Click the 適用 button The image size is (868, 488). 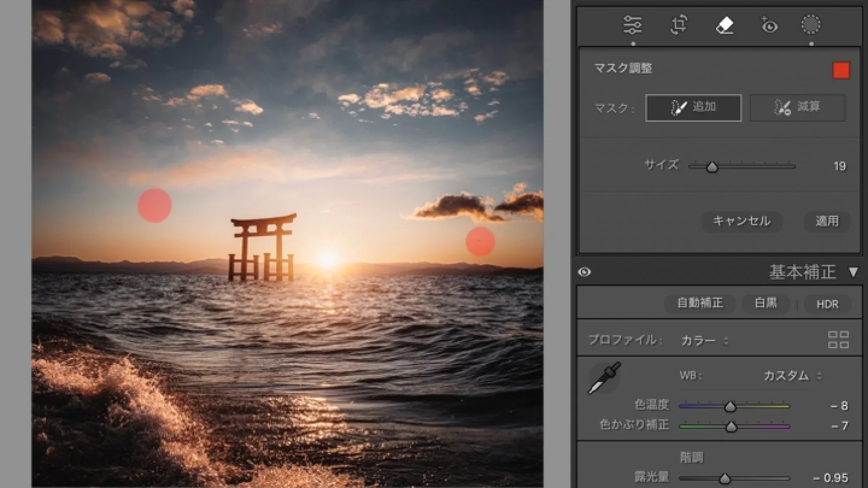[x=827, y=221]
